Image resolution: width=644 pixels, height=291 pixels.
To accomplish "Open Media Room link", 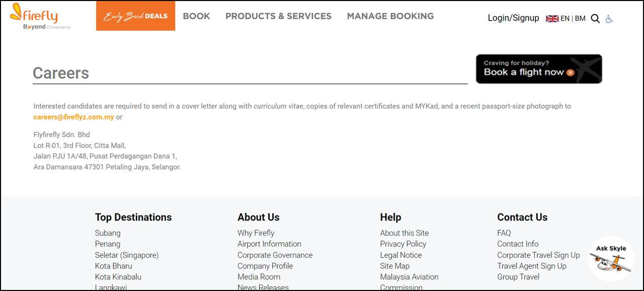I will tap(259, 277).
